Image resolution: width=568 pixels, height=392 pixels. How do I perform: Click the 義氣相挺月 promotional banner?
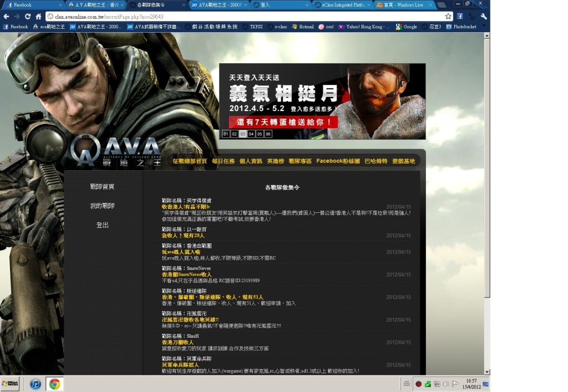pyautogui.click(x=322, y=101)
